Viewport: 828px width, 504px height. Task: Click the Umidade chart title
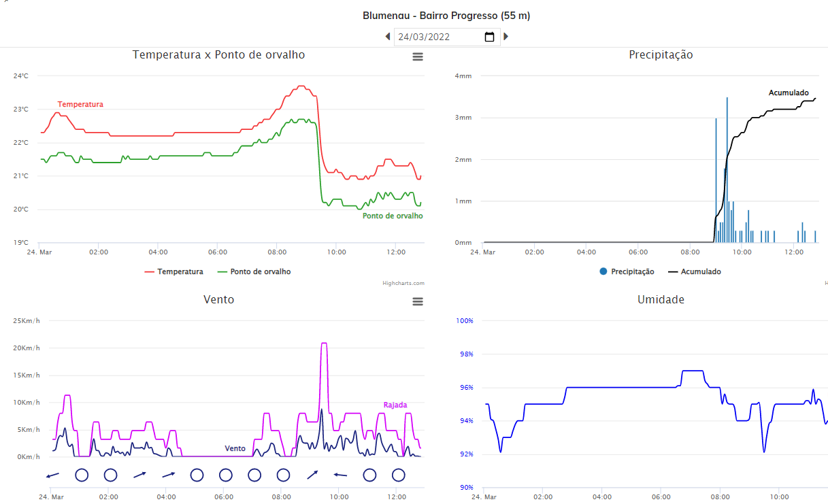[x=661, y=299]
